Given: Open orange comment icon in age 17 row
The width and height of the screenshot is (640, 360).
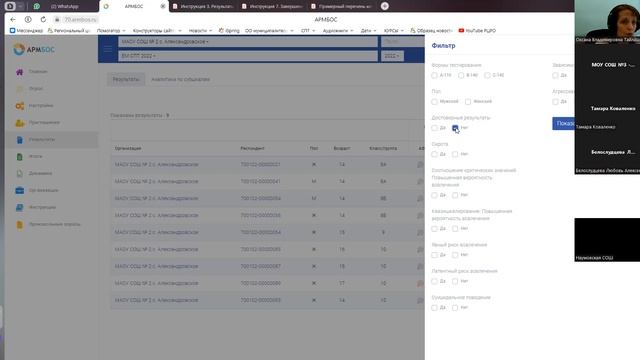Looking at the screenshot, I should (x=420, y=283).
